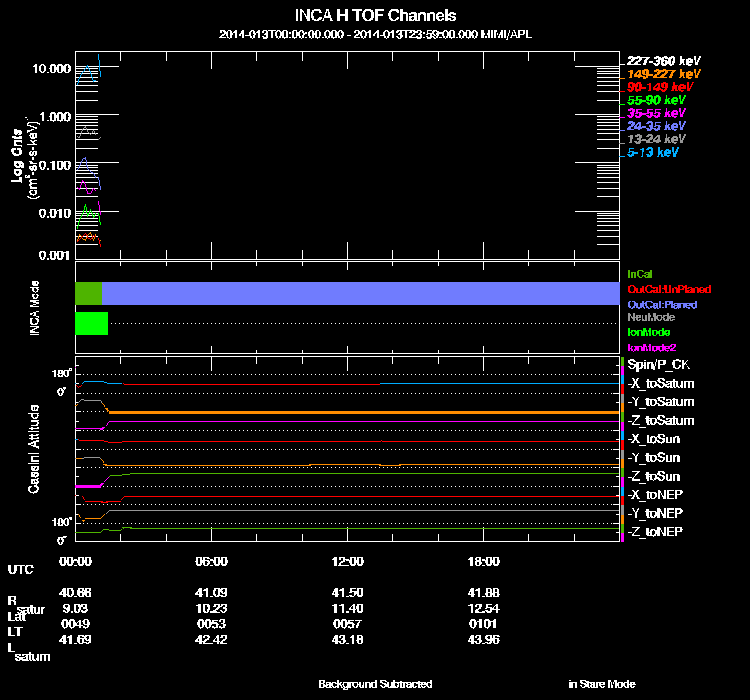Click the INCA H TOF Channels title
Screen dimensions: 750x700
[x=375, y=16]
